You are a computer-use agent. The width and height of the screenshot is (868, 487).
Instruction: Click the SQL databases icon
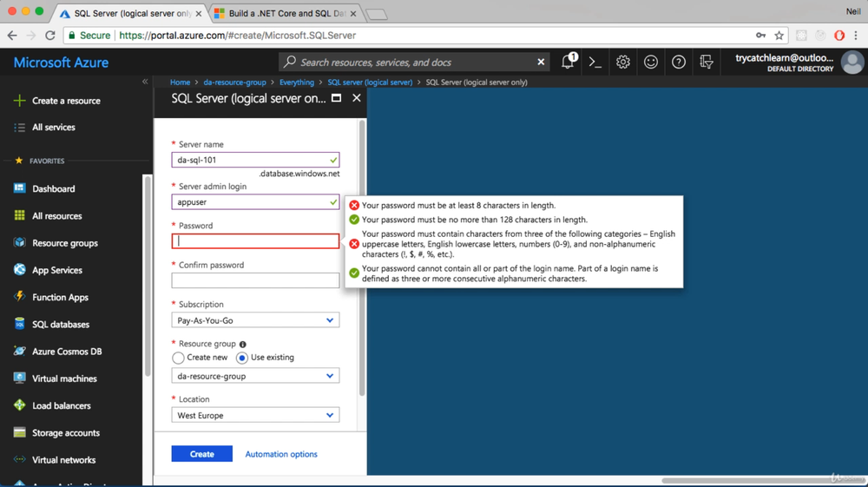(x=19, y=324)
